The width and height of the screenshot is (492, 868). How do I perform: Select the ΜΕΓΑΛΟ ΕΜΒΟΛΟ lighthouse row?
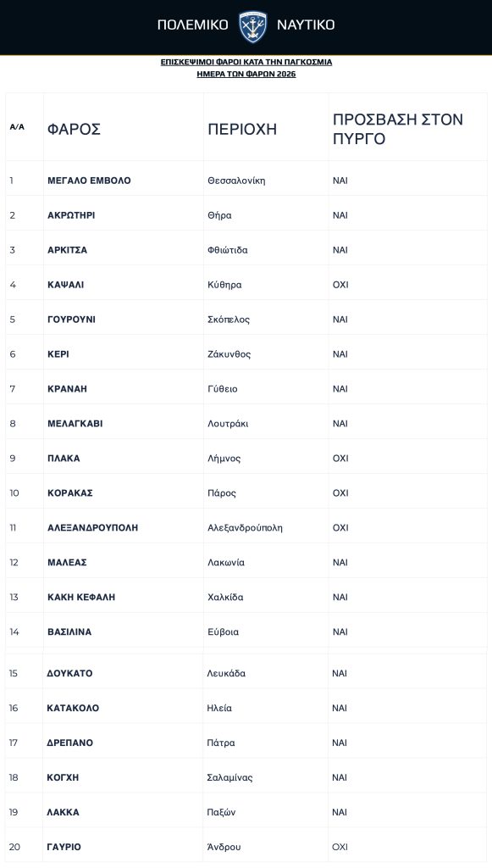coord(246,181)
